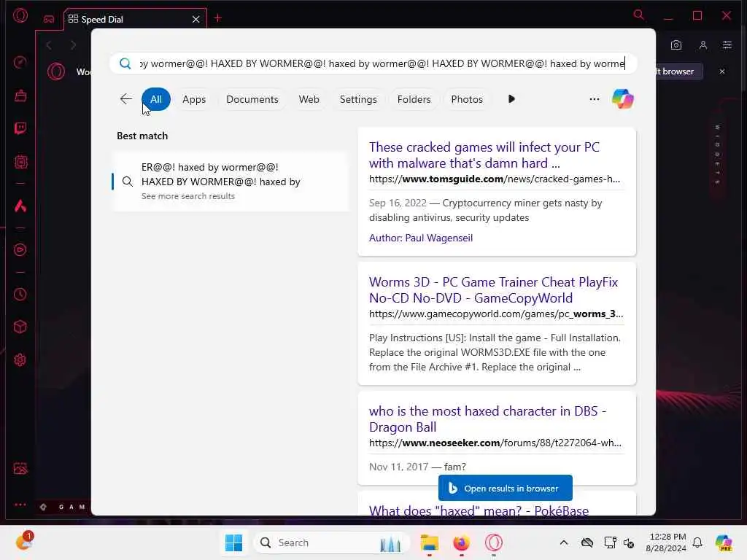Open the Aria AI icon in sidebar
The image size is (747, 560).
tap(20, 206)
